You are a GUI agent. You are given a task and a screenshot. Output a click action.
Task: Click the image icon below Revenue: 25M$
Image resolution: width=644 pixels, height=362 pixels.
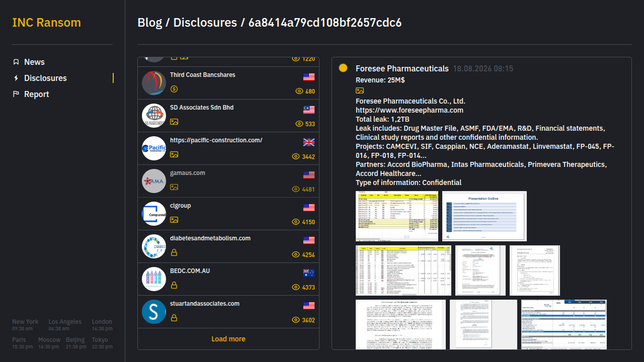(360, 90)
